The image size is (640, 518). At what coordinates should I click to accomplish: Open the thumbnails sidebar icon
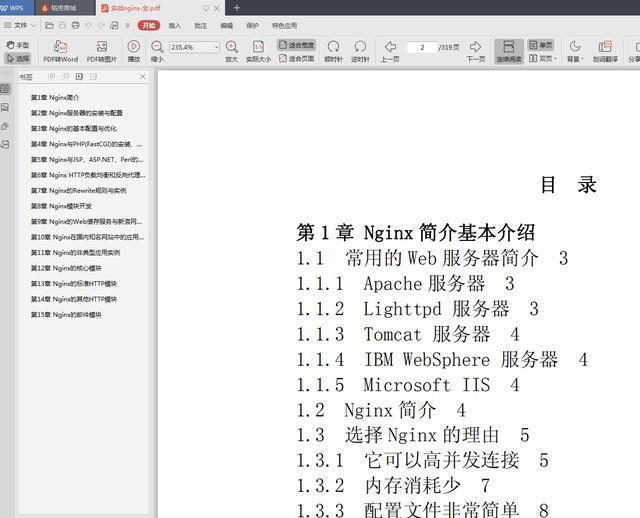coord(5,107)
